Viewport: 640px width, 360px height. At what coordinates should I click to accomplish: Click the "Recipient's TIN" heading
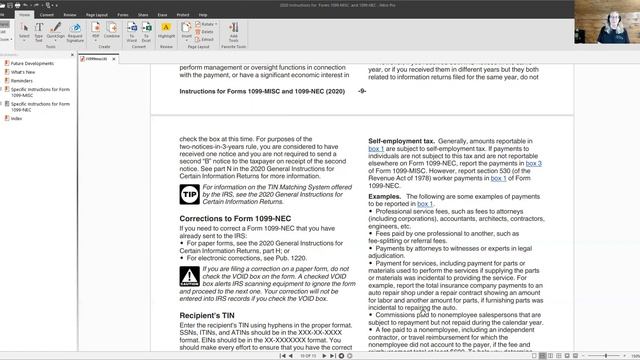pyautogui.click(x=207, y=316)
